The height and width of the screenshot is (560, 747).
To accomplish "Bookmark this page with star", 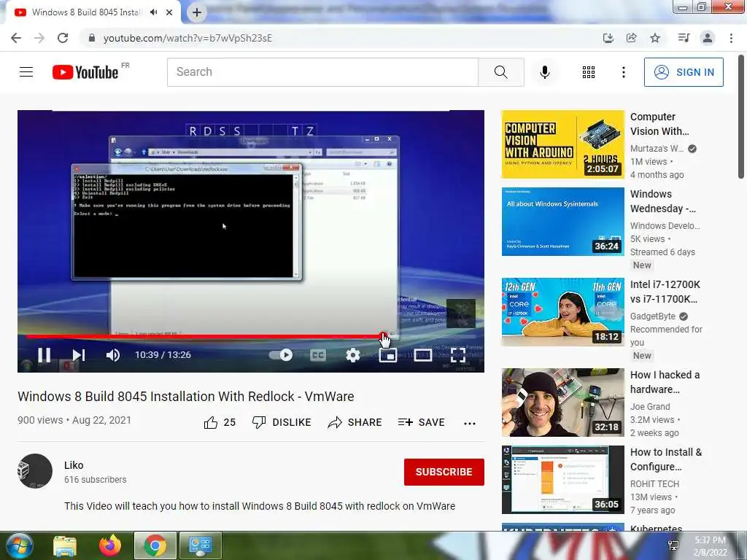I will pos(655,38).
